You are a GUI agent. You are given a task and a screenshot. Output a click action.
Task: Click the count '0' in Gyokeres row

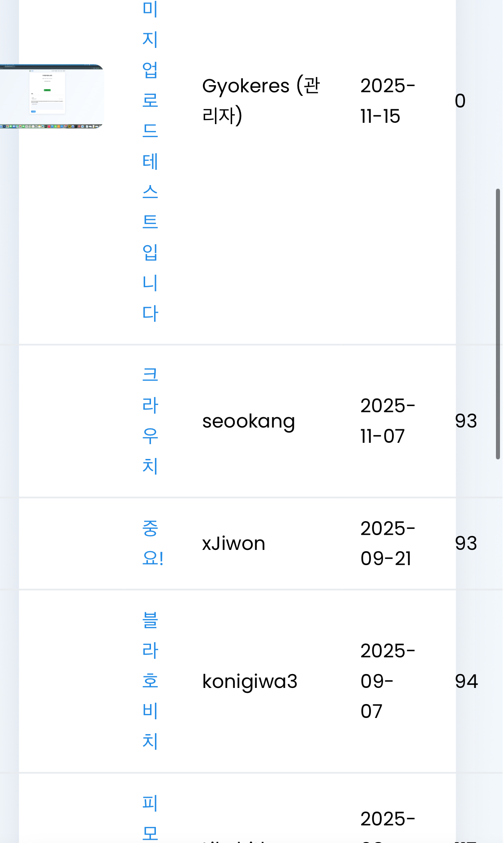[460, 101]
